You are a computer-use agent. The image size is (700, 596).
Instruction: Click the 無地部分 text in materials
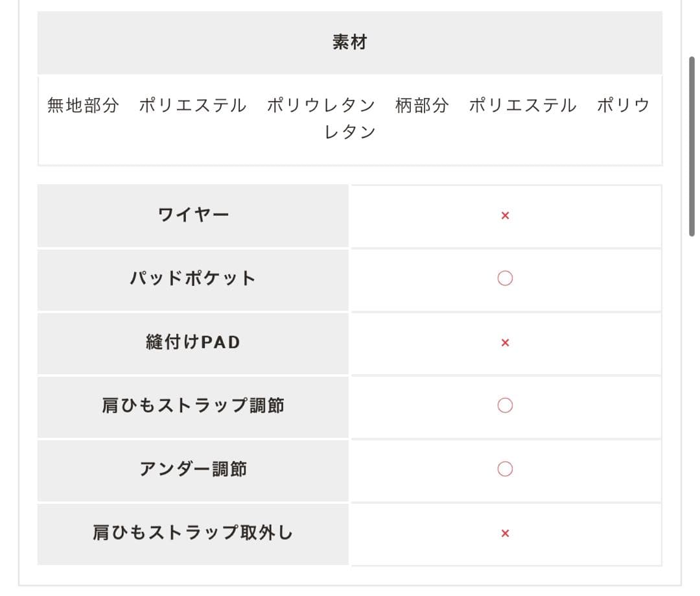pos(83,105)
